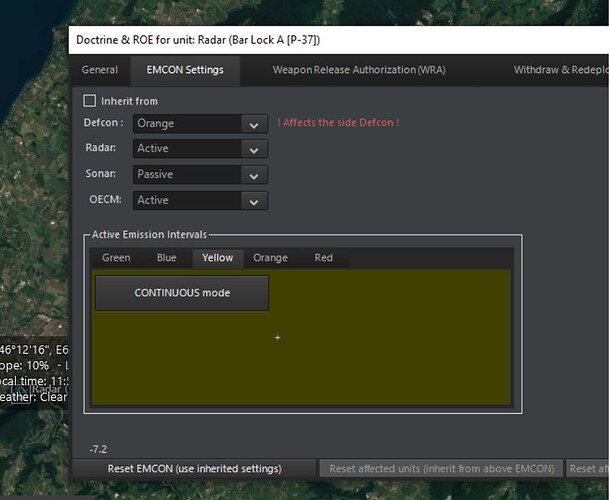Click the -7.2 value above Reset EMCON
The image size is (610, 500).
pos(98,449)
